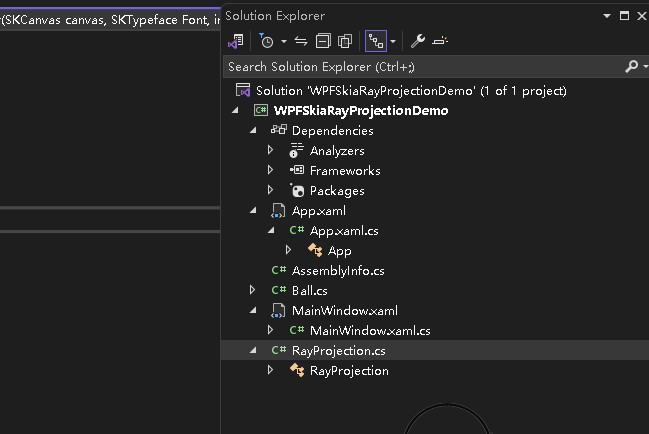Select the WPFSkiaRayProjectionDemo project

point(361,110)
